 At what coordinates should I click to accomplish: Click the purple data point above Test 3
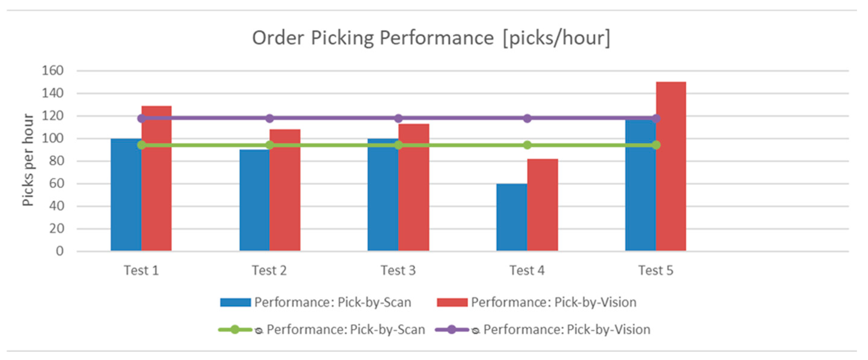click(399, 118)
